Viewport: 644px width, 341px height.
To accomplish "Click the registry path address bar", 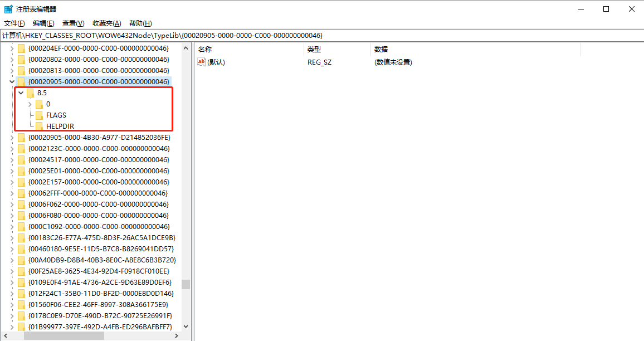I will 322,36.
